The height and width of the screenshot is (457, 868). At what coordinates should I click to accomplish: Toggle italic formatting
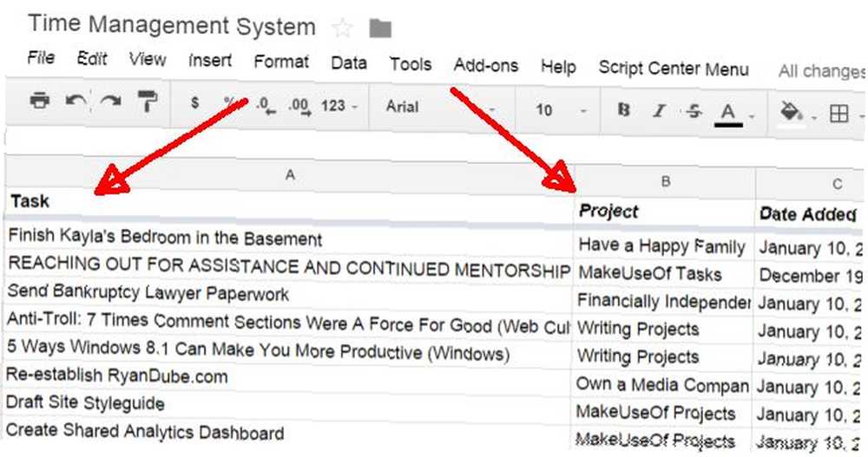(x=659, y=111)
